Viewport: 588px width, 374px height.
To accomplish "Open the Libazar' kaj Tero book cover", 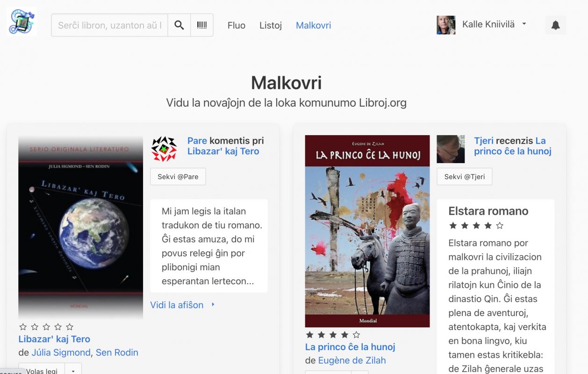I will (x=80, y=227).
